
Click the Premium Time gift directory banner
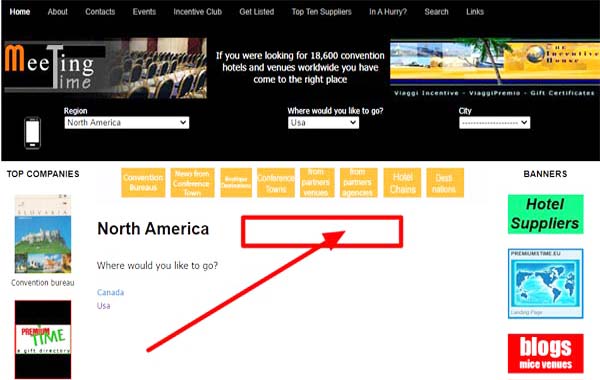point(43,339)
